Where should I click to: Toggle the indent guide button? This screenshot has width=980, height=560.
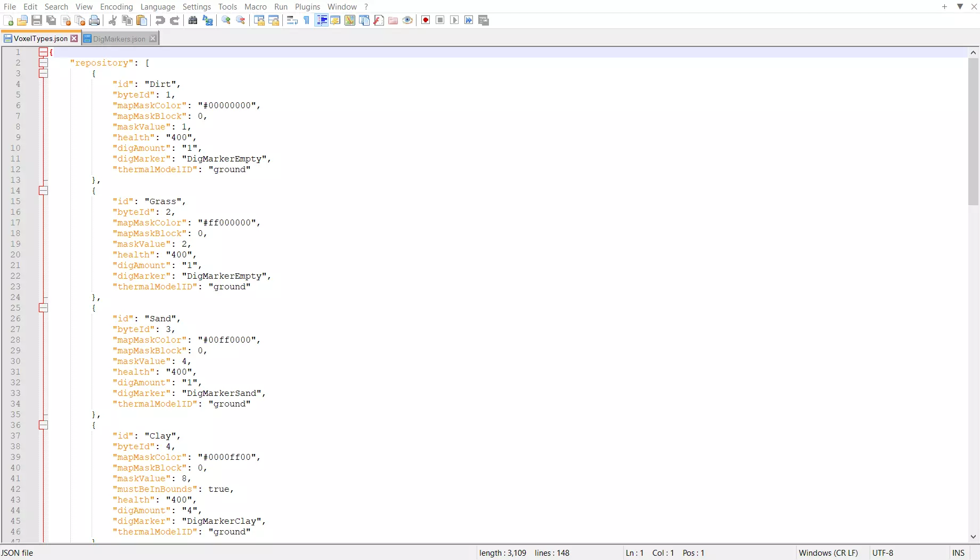click(321, 20)
